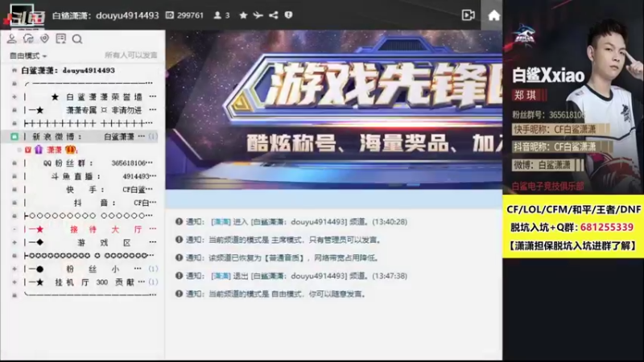Open channel search magnifier icon
The image size is (644, 362).
coord(77,39)
